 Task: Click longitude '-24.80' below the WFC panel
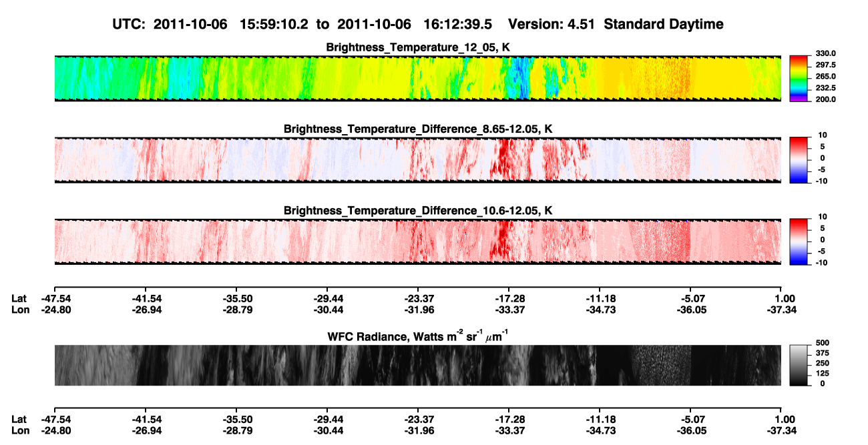[x=55, y=430]
